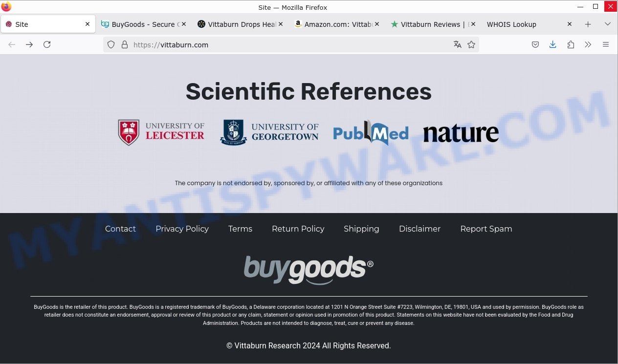Click the PubMed logo
Viewport: 618px width, 364px height.
(371, 132)
